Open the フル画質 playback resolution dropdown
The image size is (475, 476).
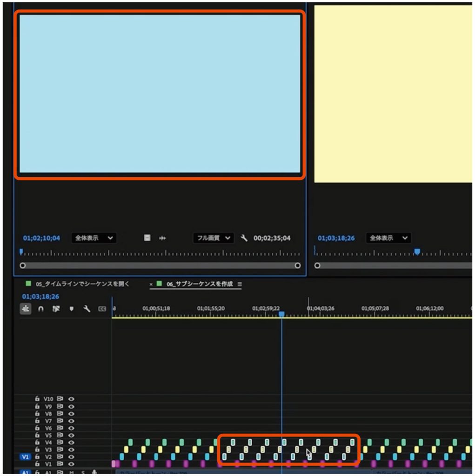tap(213, 238)
